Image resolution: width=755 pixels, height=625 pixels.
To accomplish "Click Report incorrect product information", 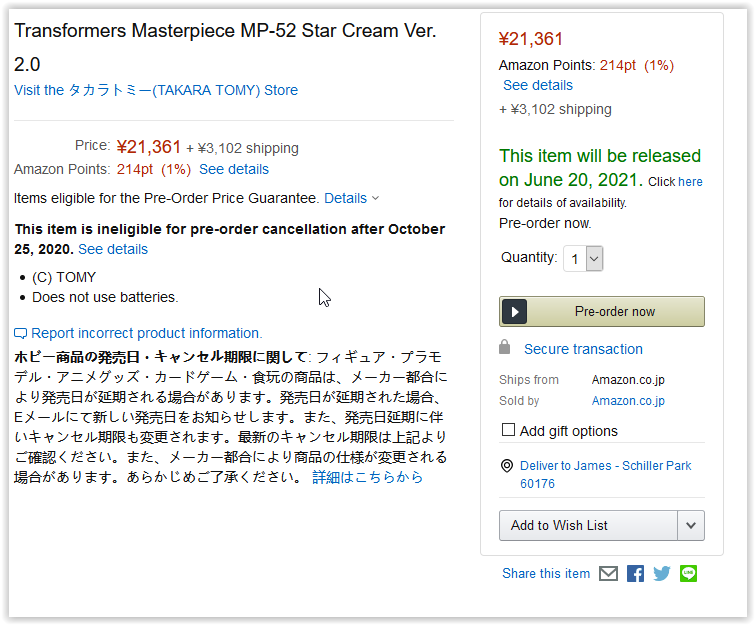I will [x=146, y=333].
